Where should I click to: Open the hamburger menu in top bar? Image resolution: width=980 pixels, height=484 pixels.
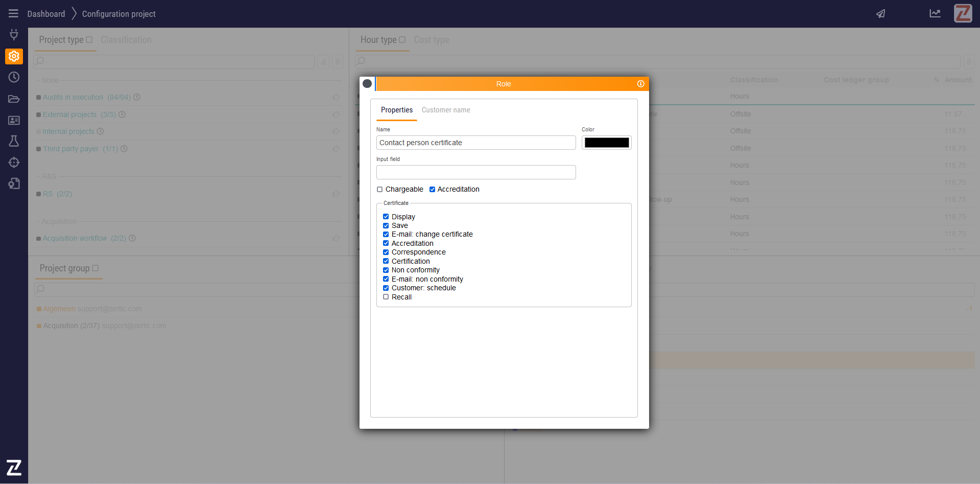point(13,14)
